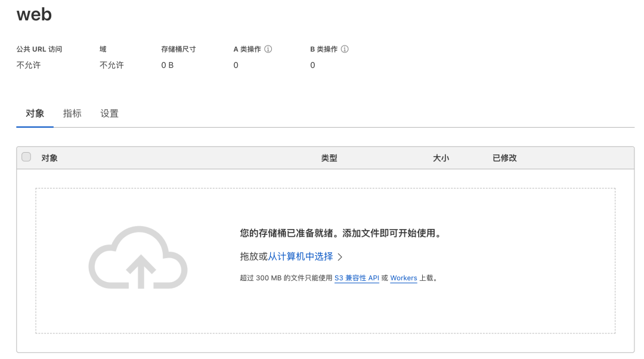The image size is (644, 359).
Task: Tick the select-all objects checkbox
Action: tap(26, 157)
